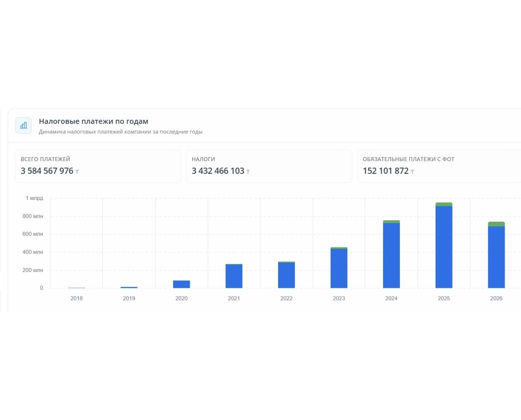Click the 2024 x-axis label

tap(392, 298)
